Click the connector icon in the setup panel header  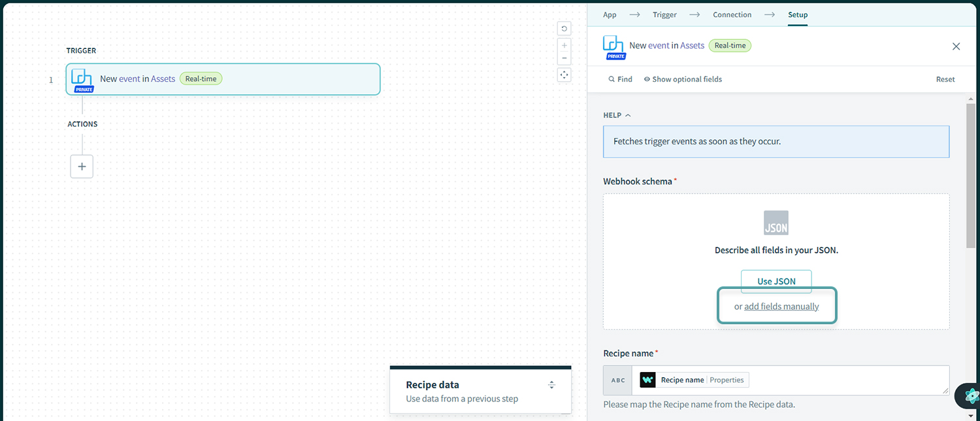tap(614, 47)
